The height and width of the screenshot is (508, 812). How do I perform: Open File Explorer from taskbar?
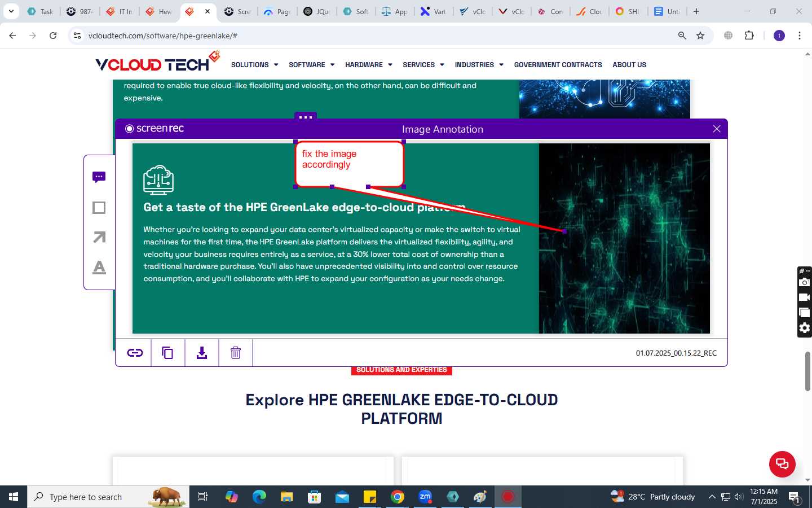point(287,497)
